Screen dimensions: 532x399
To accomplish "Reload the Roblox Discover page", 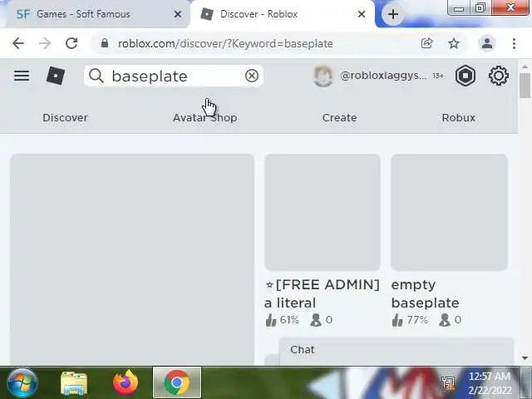I will tap(71, 43).
